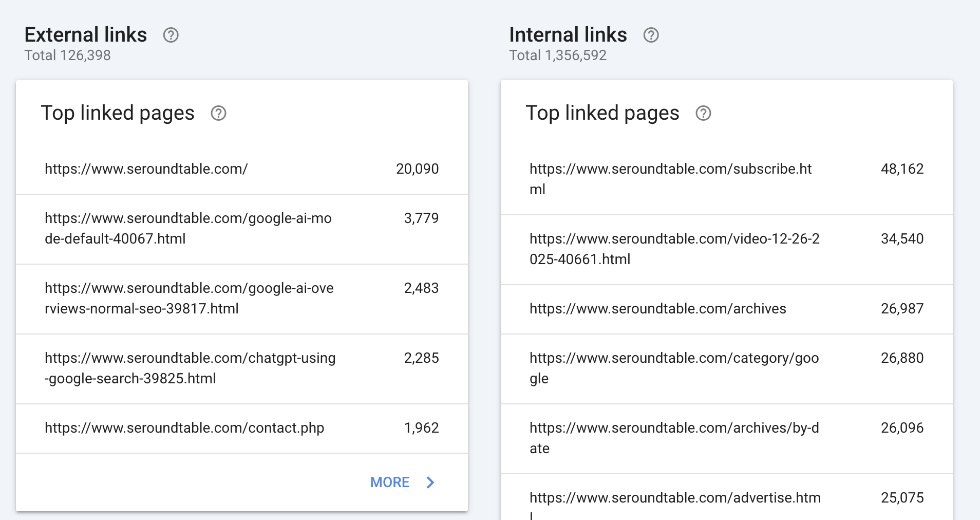Select the chatgpt-using-google-search-39825 row
The width and height of the screenshot is (980, 520).
241,368
